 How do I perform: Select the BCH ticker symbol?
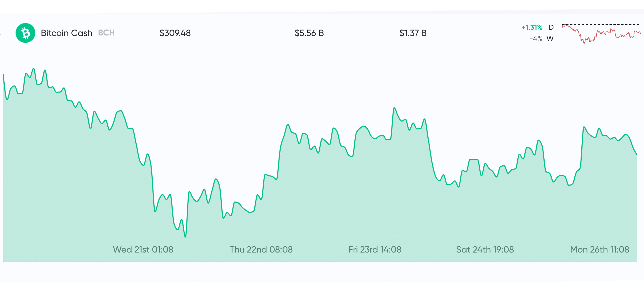click(x=106, y=32)
